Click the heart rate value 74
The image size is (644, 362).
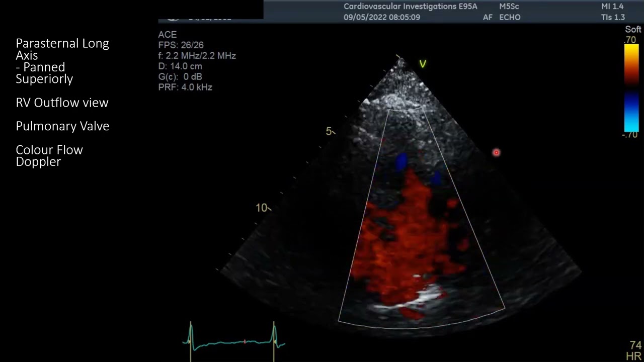[635, 345]
